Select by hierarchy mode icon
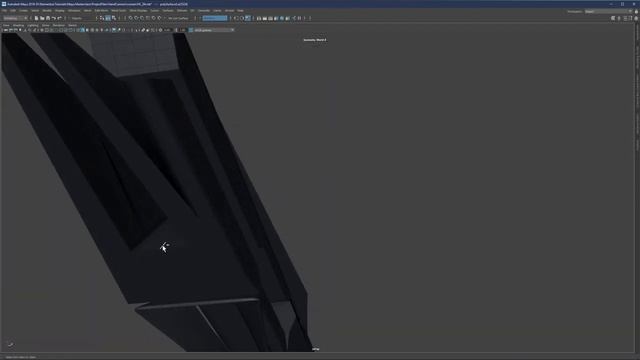 (x=102, y=18)
